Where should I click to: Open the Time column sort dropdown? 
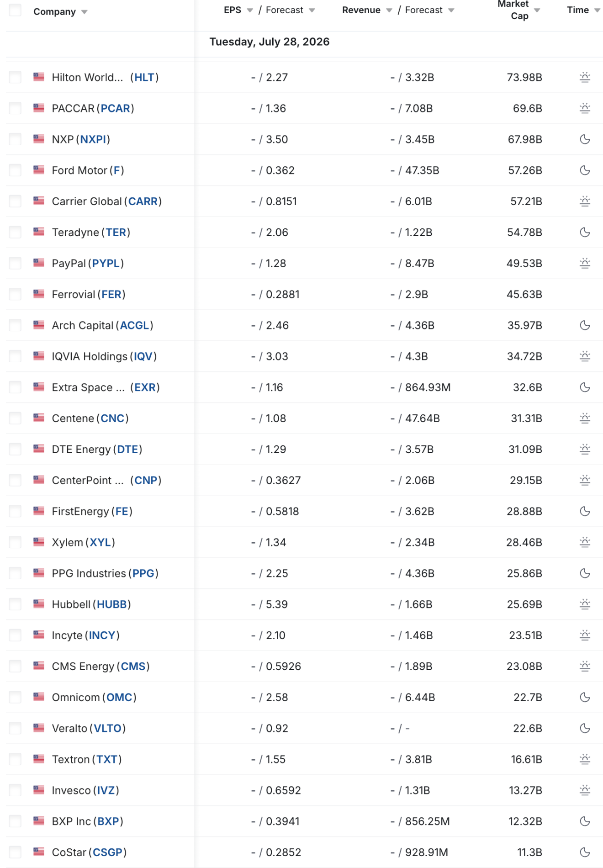597,10
